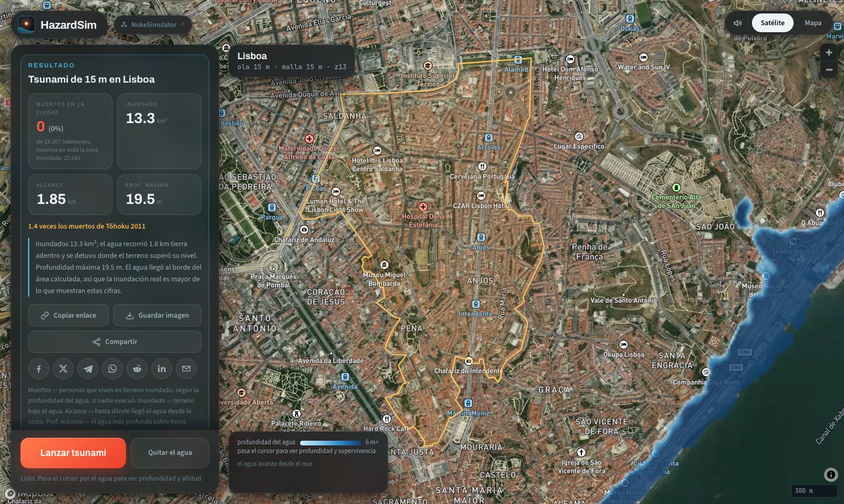Viewport: 844px width, 504px height.
Task: Click the Avenida metro station icon
Action: (345, 377)
